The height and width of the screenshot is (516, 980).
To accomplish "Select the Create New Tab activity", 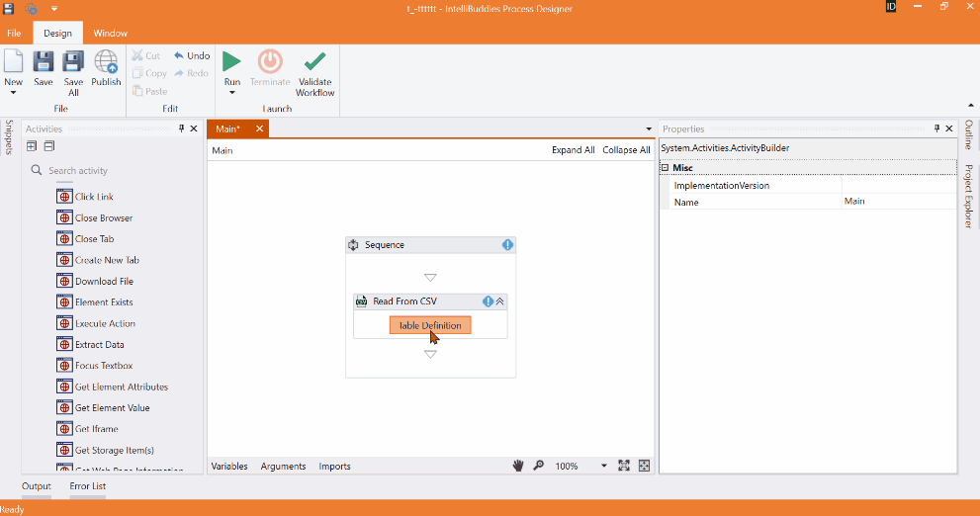I will coord(98,260).
